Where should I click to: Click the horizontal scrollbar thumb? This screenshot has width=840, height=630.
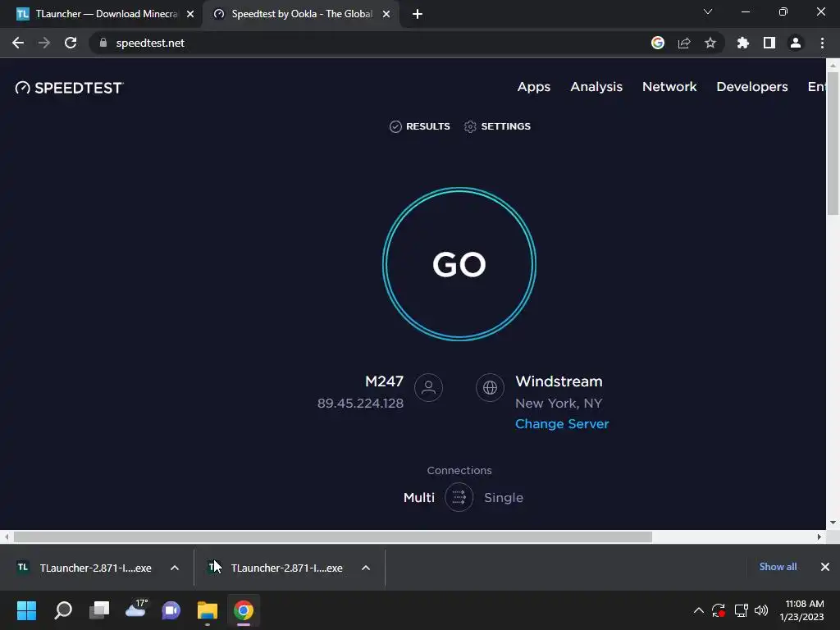[333, 536]
